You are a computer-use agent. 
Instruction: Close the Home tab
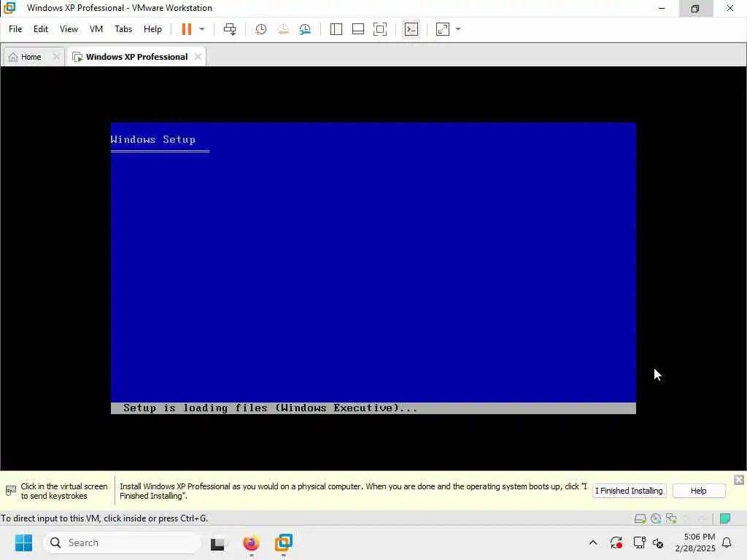tap(56, 57)
